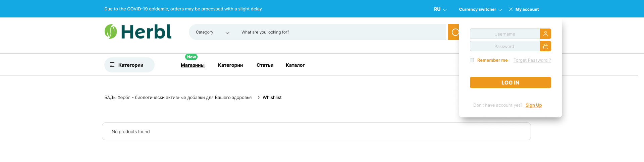This screenshot has width=644, height=162.
Task: Click the user icon beside Username
Action: click(x=545, y=34)
